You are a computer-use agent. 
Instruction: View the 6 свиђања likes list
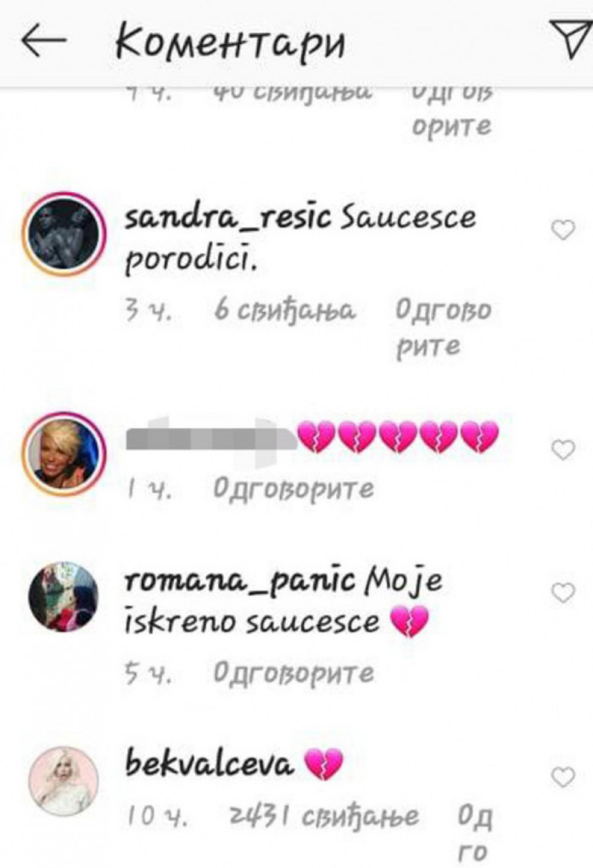coord(285,310)
